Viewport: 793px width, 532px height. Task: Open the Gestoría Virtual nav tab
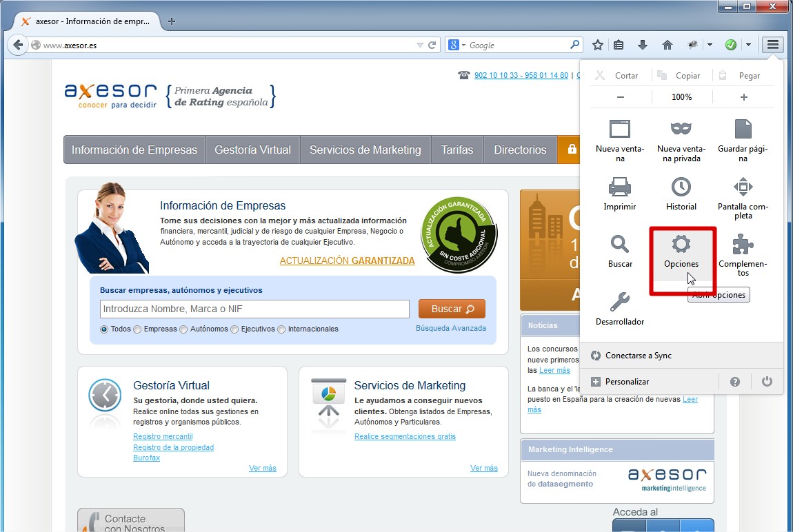coord(253,150)
